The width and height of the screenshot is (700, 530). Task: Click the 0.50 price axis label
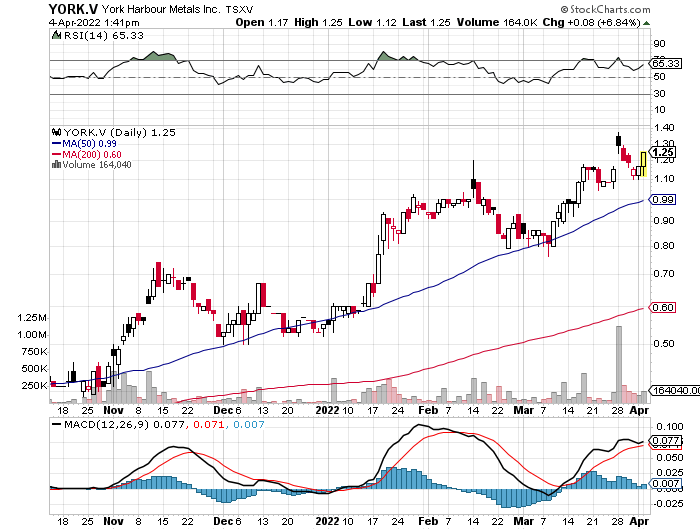tap(664, 344)
